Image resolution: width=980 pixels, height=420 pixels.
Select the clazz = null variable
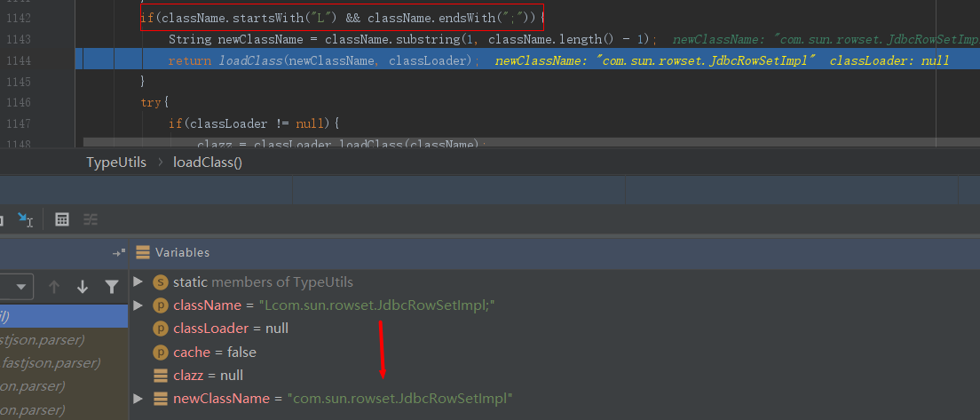pyautogui.click(x=209, y=376)
